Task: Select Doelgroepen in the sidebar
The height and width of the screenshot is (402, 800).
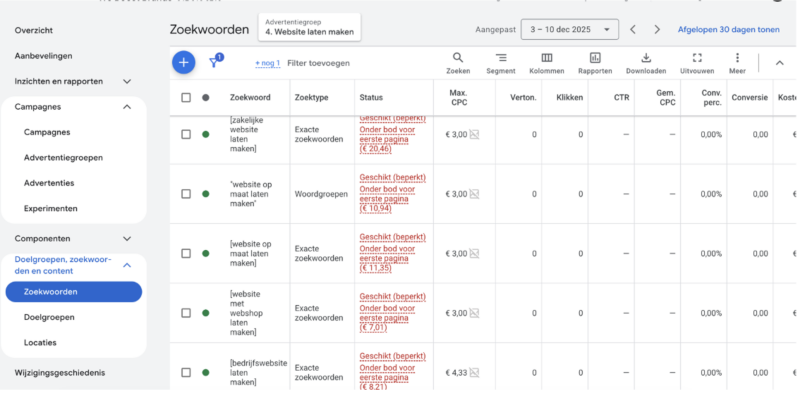Action: point(49,317)
